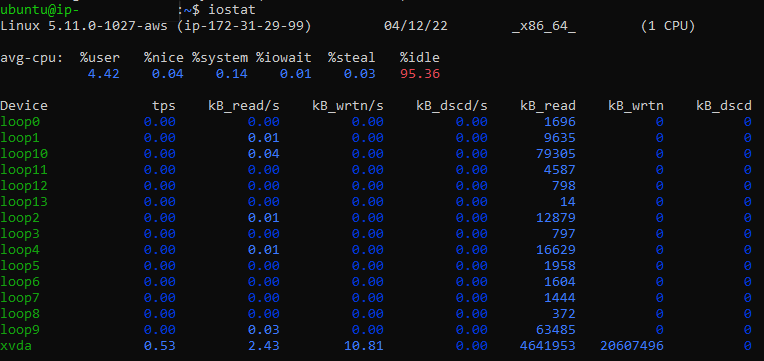The height and width of the screenshot is (361, 764).
Task: Select loop12 kB_read value 798
Action: (x=564, y=186)
